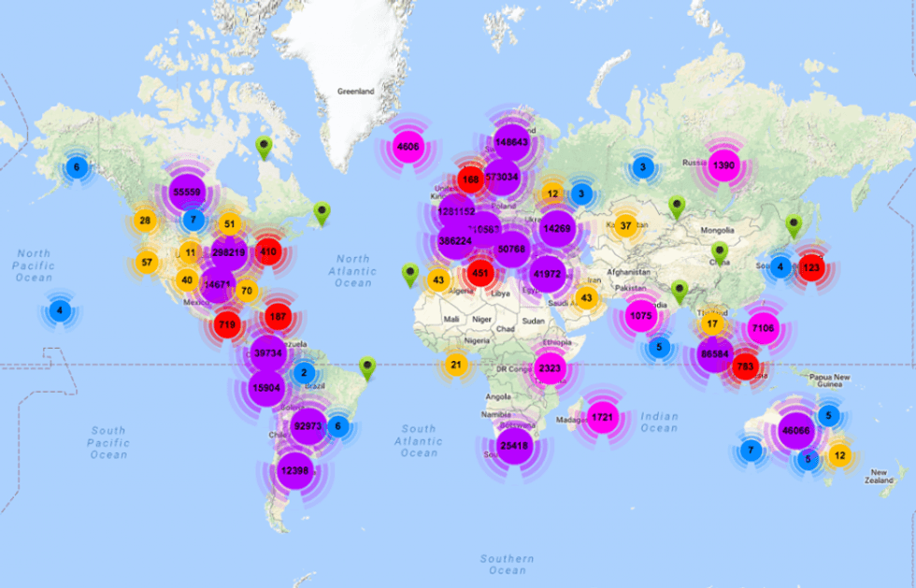Click the red 783 cluster marker
916x588 pixels.
point(745,366)
